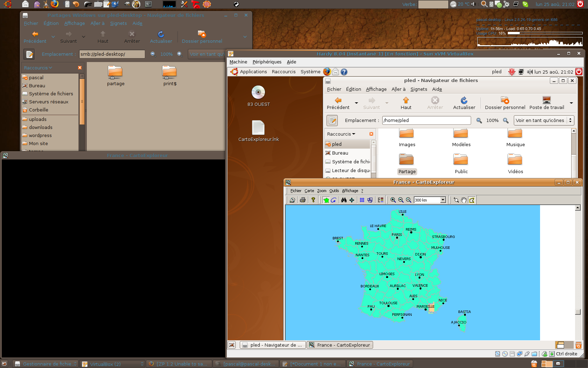
Task: Click the smb://pled-desktop/ location field
Action: pyautogui.click(x=112, y=54)
